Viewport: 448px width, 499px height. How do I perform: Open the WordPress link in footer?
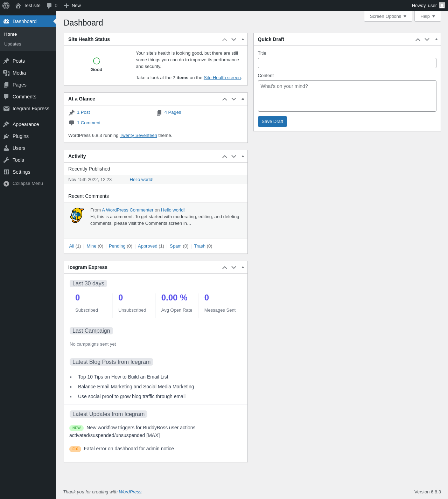[130, 492]
